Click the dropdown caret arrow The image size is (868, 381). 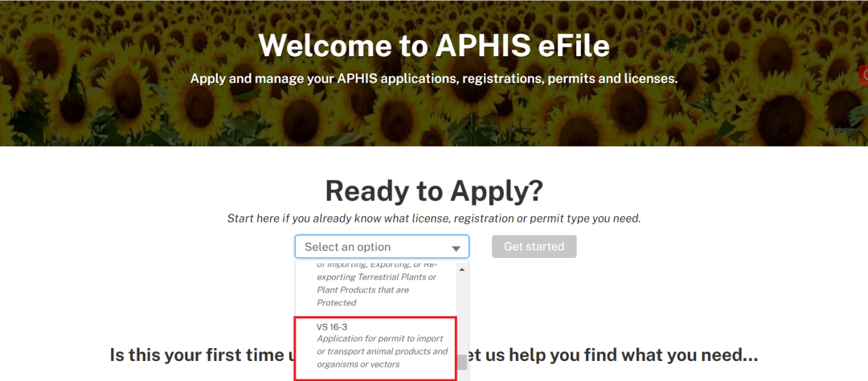pyautogui.click(x=456, y=248)
